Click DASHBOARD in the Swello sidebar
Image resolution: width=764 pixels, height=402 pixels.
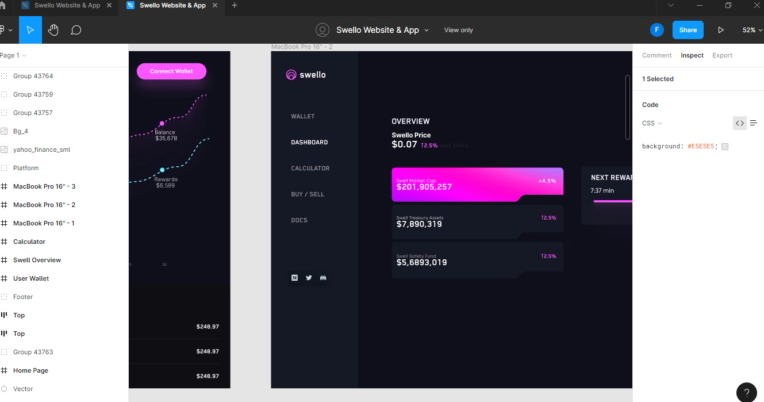pyautogui.click(x=309, y=142)
